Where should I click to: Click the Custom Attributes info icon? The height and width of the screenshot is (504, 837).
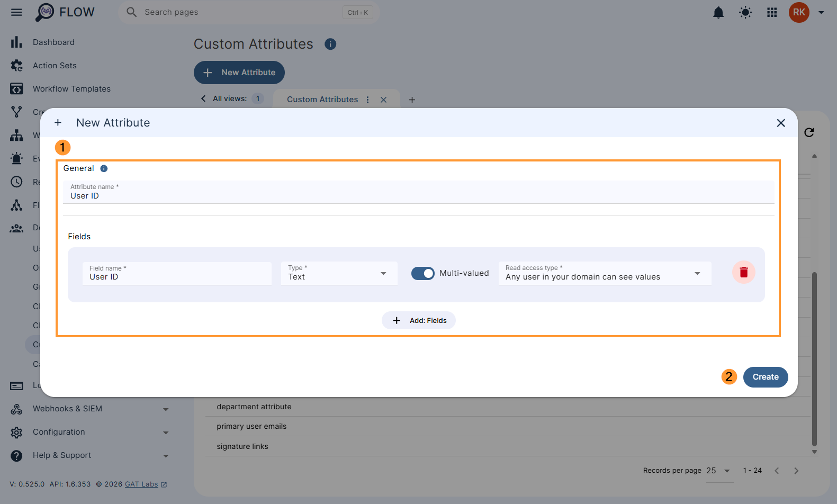click(330, 44)
